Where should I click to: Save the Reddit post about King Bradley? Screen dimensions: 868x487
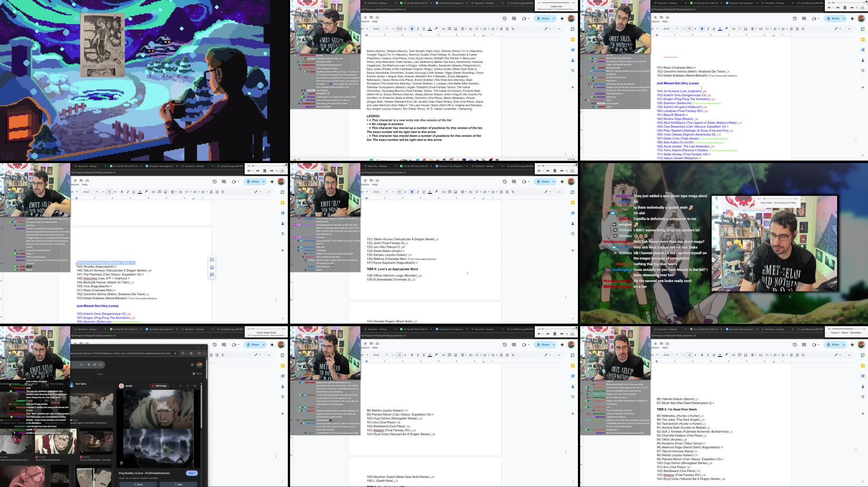[x=179, y=484]
